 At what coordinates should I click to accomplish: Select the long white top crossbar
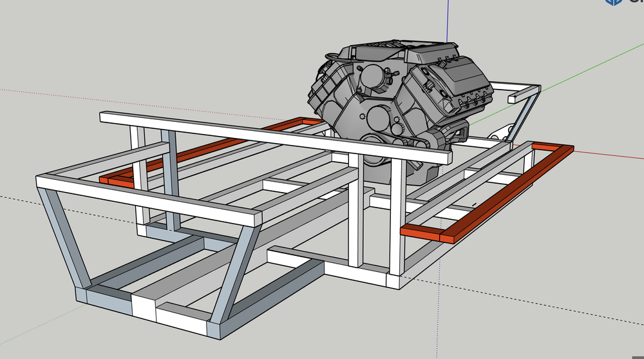click(276, 137)
